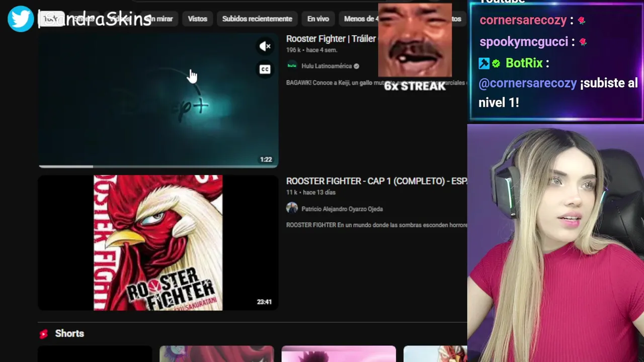This screenshot has width=644, height=362.
Task: Open the Hulu Latinoamérica channel avatar
Action: coord(292,66)
